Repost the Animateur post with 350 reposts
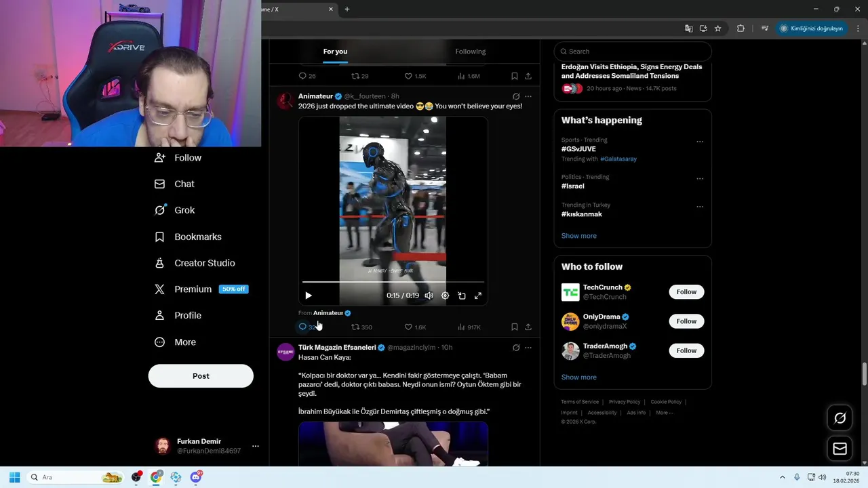 (361, 327)
